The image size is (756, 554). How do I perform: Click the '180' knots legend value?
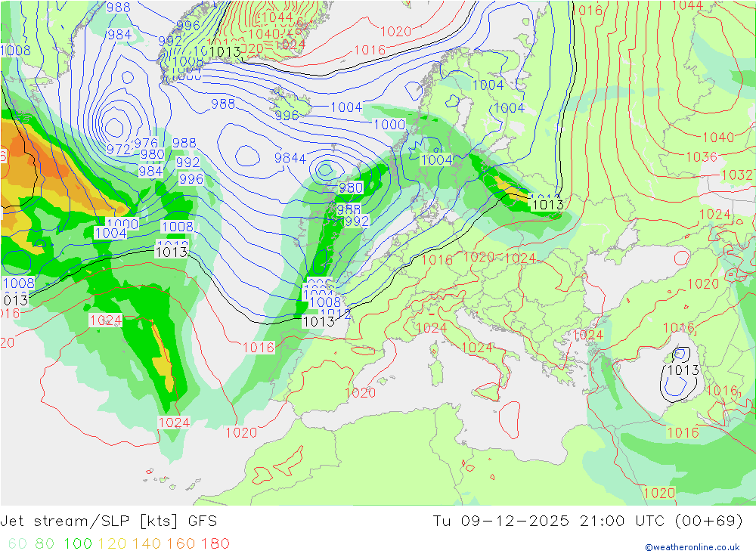[x=215, y=543]
